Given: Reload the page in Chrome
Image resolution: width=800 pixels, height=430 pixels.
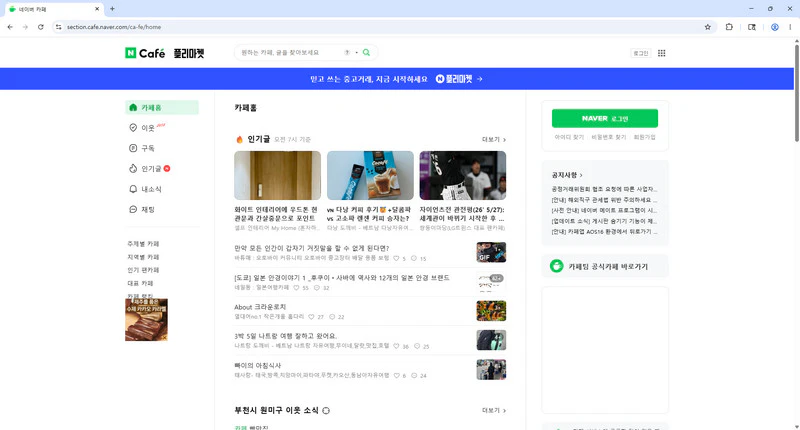Looking at the screenshot, I should [x=40, y=27].
